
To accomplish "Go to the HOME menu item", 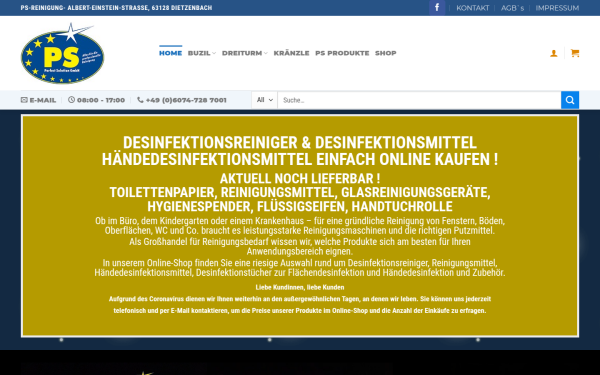I will click(171, 53).
